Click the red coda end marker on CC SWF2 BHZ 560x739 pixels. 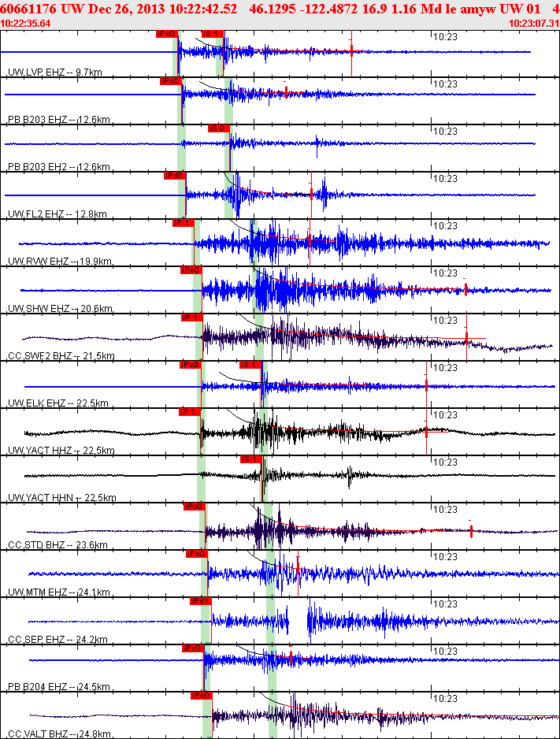click(x=466, y=338)
